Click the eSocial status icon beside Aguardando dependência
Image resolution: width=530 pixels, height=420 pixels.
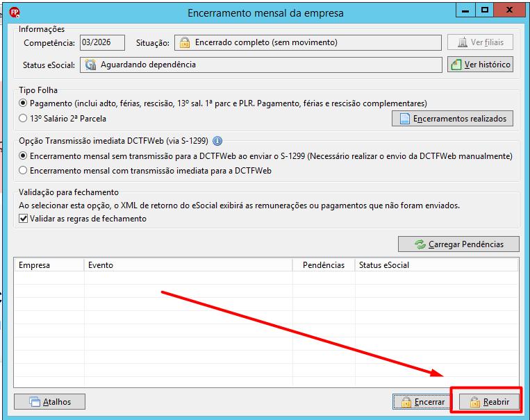[90, 65]
